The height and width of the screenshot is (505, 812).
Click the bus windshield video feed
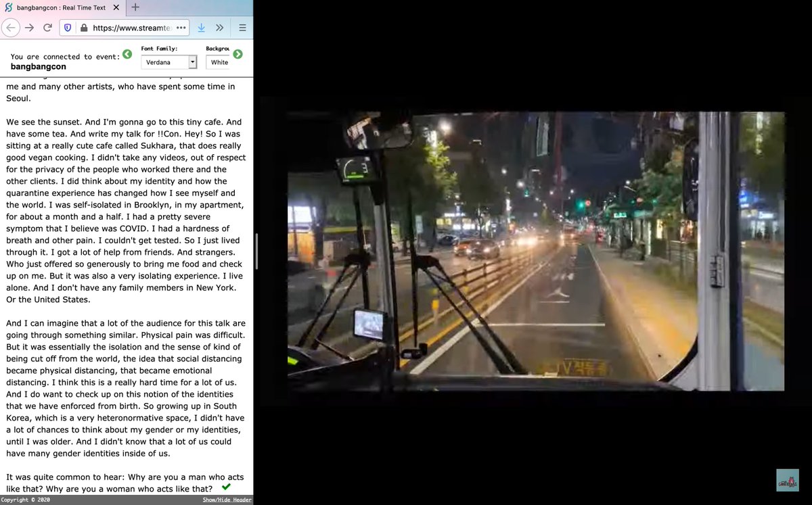pyautogui.click(x=536, y=251)
